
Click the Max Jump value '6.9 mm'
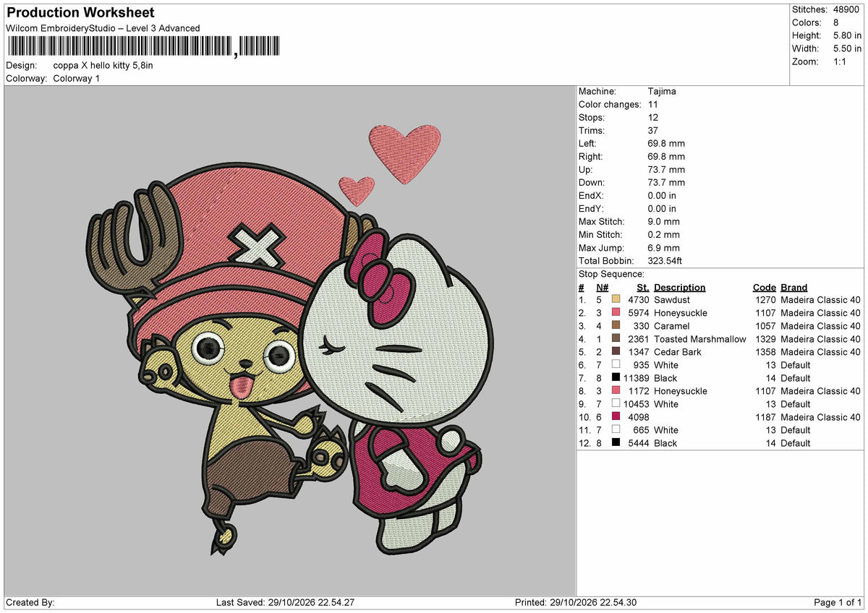tap(664, 247)
